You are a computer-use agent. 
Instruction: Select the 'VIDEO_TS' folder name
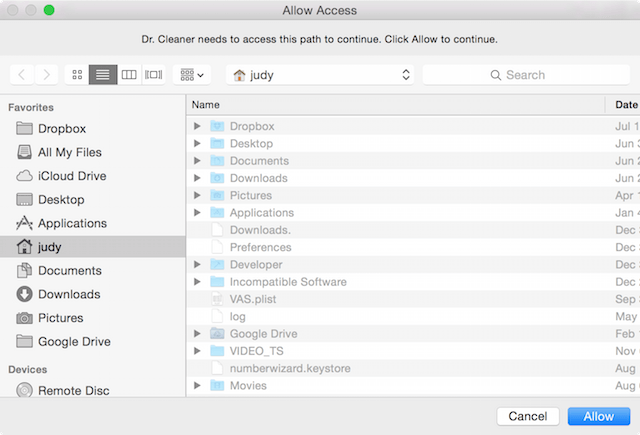[256, 351]
